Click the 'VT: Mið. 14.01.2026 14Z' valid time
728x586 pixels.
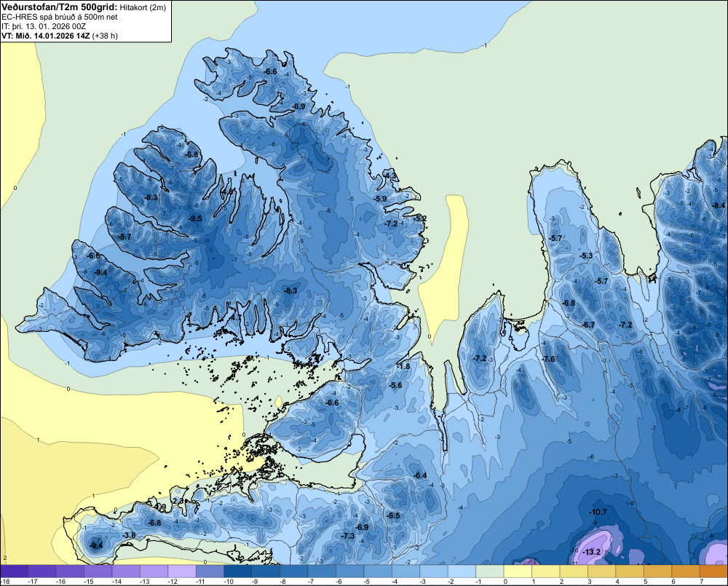point(45,36)
